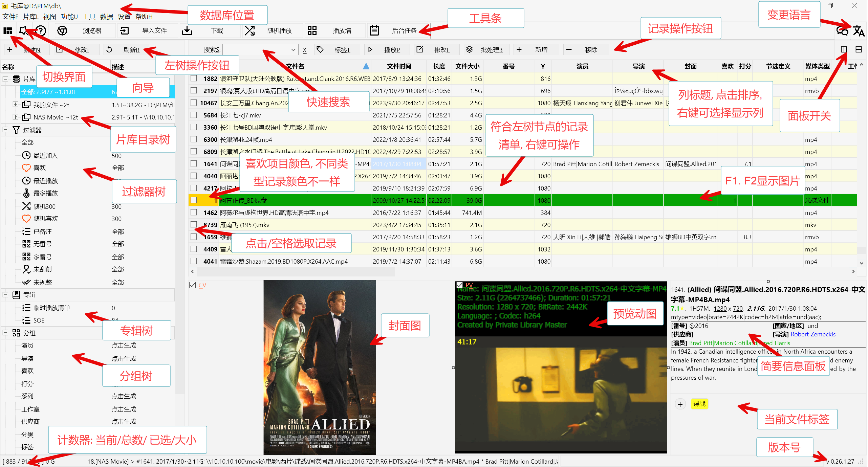Collapse the 过滤器 filter tree section
Image resolution: width=868 pixels, height=467 pixels.
pos(5,130)
